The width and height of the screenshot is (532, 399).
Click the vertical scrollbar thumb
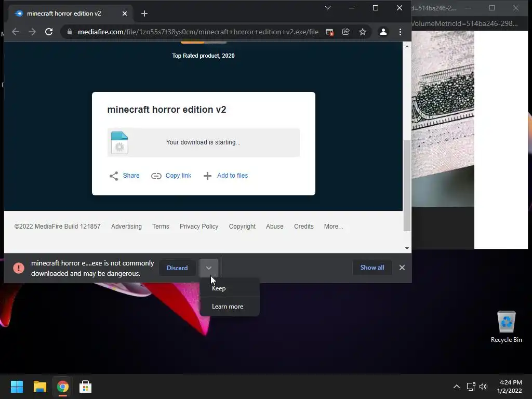(x=407, y=185)
